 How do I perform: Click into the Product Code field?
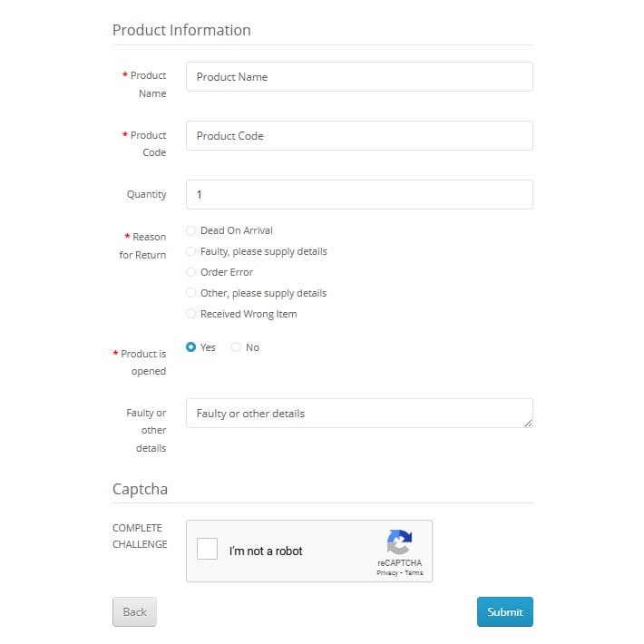pyautogui.click(x=359, y=135)
